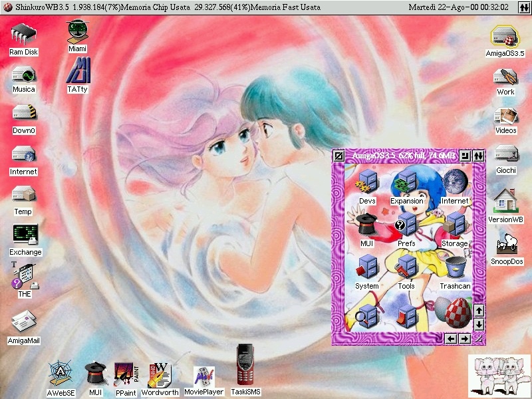
Task: Open the Storage drawer in the AmigaOS3.5 window
Action: (x=455, y=224)
